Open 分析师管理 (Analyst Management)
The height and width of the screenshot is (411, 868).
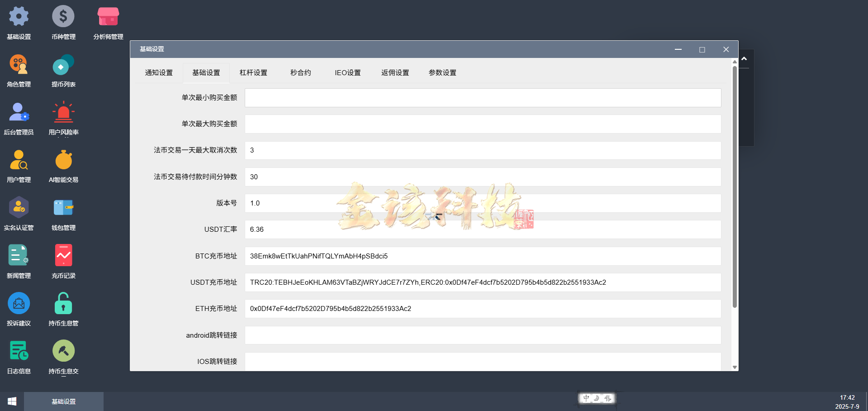pyautogui.click(x=108, y=21)
